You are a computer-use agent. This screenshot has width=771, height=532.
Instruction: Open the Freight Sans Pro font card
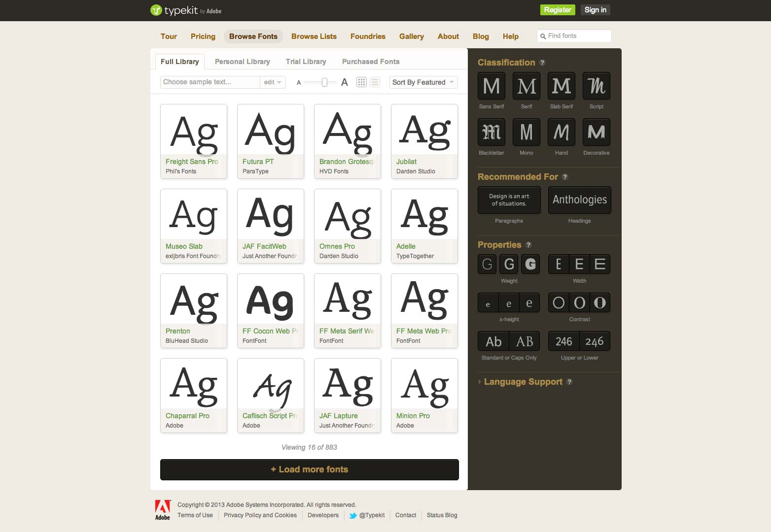point(194,141)
